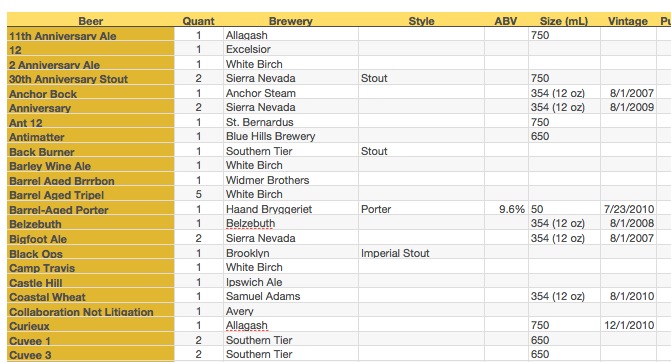Select the Beer column header

(91, 21)
